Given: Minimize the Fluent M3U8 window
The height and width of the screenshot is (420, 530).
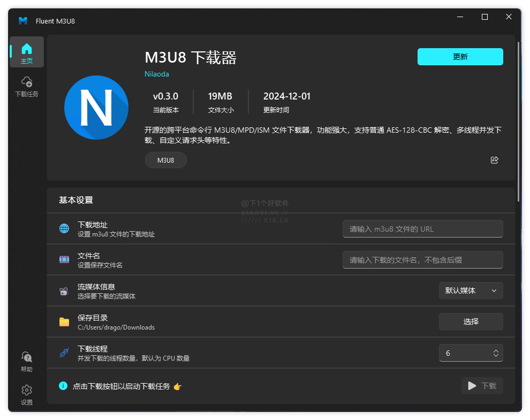Looking at the screenshot, I should (460, 17).
